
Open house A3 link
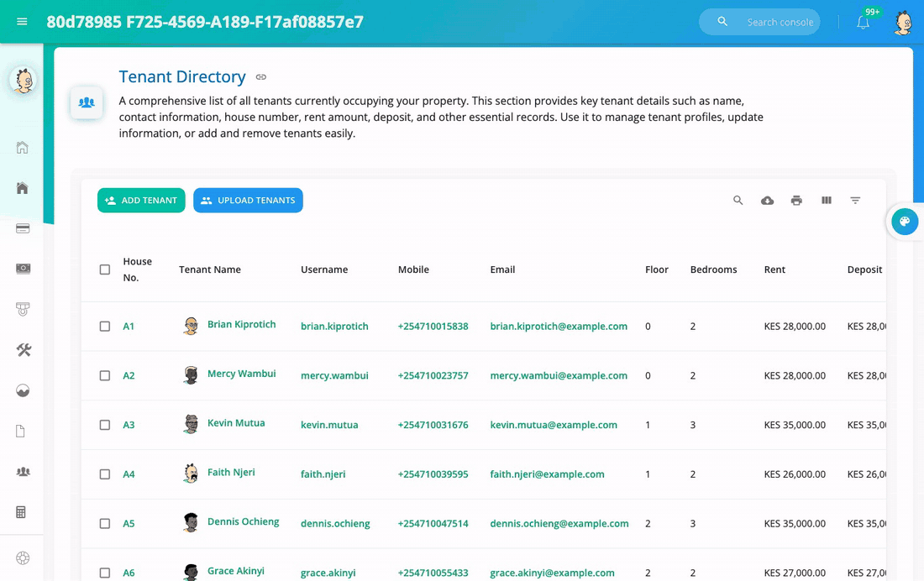[129, 425]
